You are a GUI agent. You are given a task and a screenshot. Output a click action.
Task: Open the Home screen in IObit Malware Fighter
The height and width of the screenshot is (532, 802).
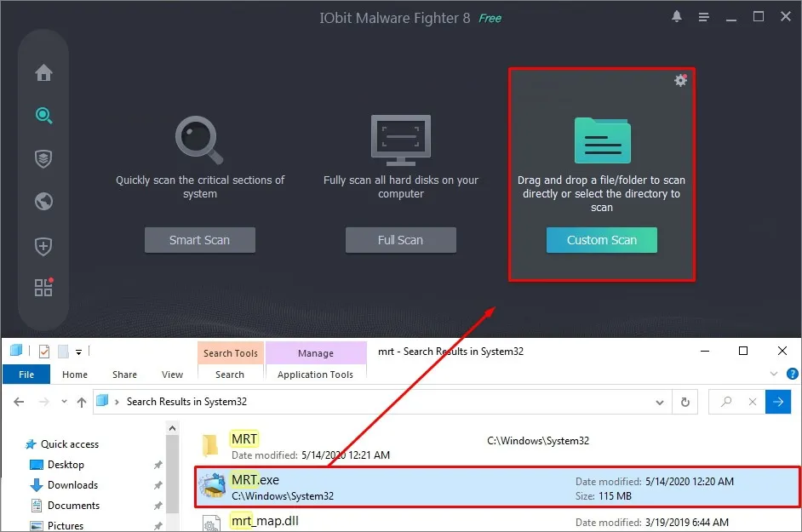click(x=43, y=72)
